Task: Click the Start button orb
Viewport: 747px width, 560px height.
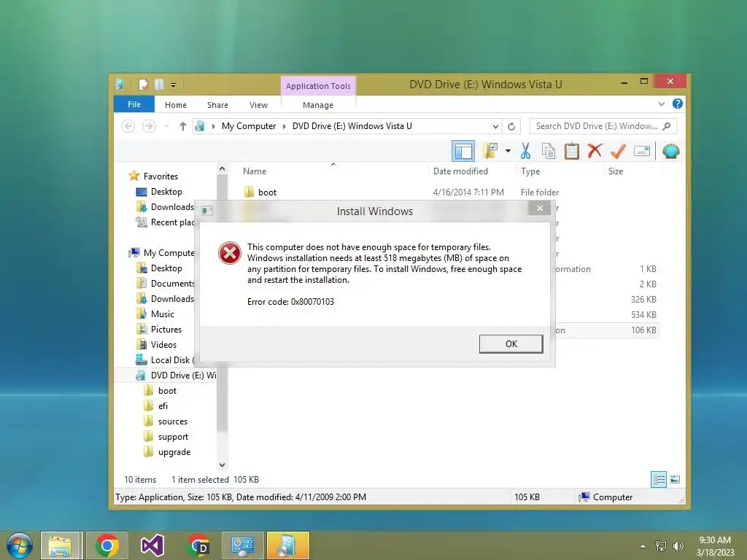Action: point(20,545)
